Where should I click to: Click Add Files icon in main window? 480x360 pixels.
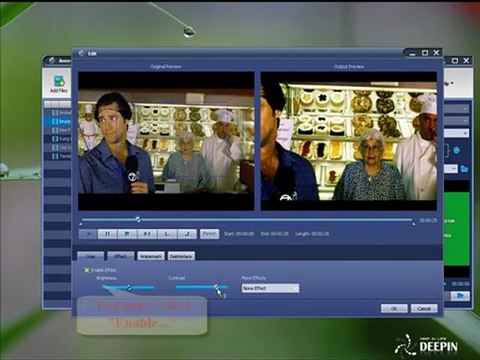[59, 84]
